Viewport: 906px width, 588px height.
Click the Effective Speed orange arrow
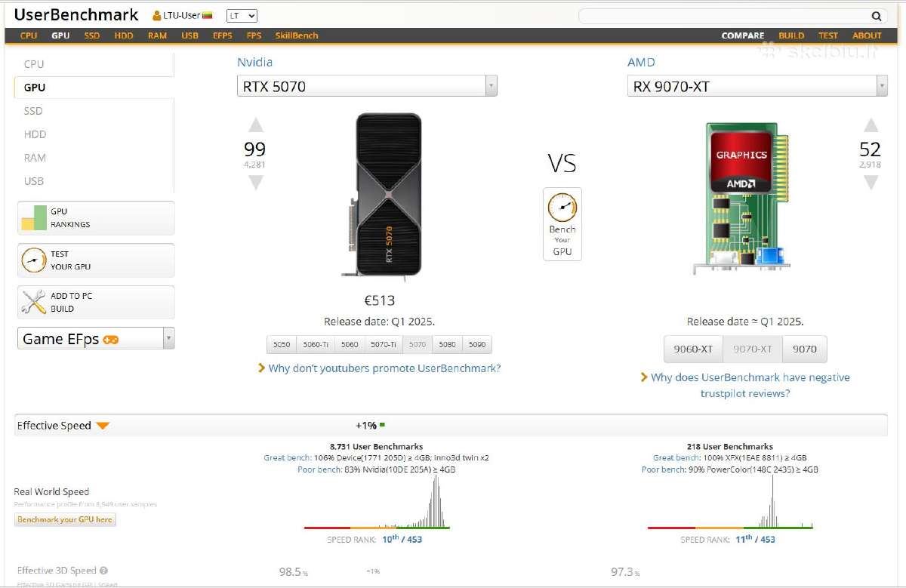coord(103,426)
